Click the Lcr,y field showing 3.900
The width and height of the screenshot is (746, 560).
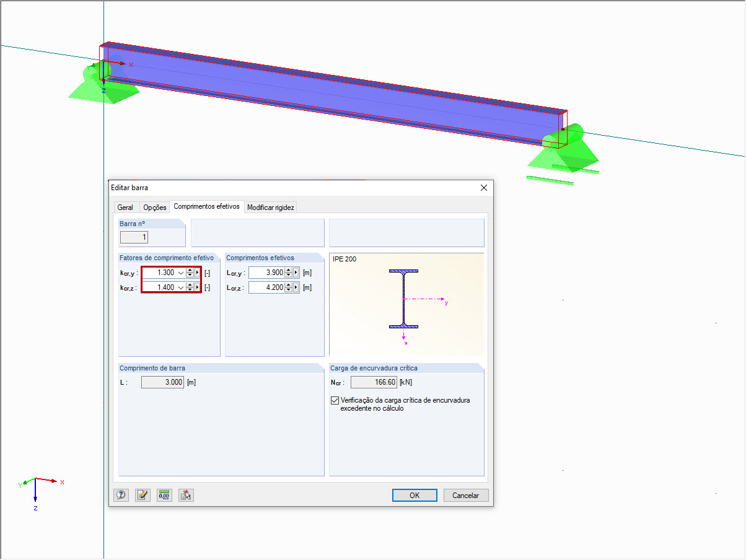[266, 273]
